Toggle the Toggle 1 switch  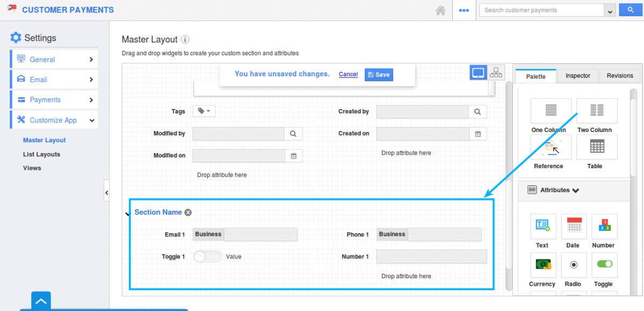coord(207,257)
